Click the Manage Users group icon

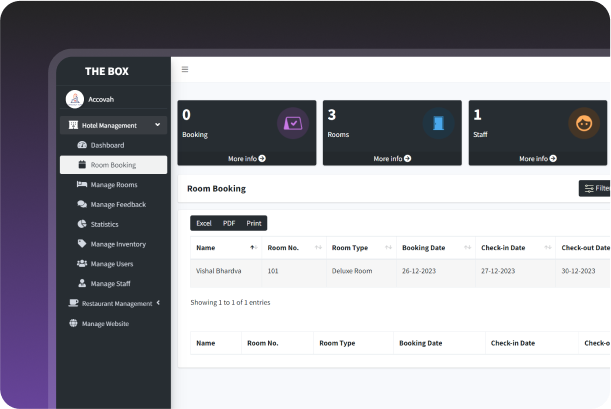point(82,264)
